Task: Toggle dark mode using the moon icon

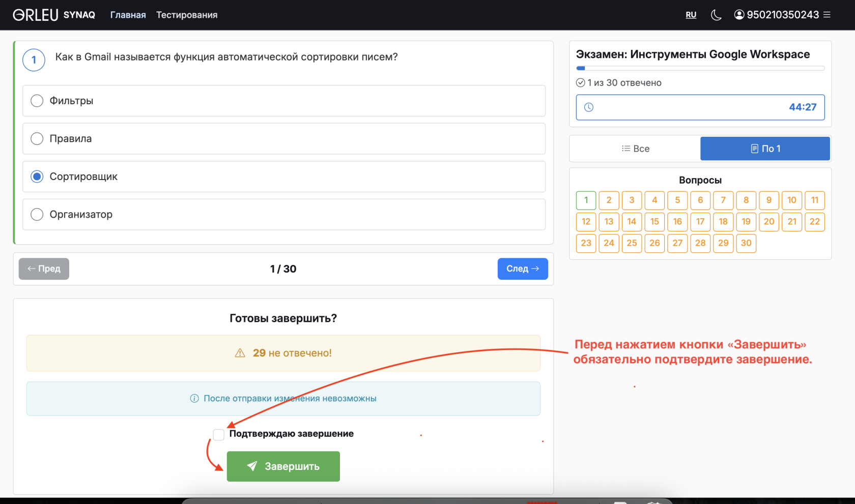Action: pos(716,15)
